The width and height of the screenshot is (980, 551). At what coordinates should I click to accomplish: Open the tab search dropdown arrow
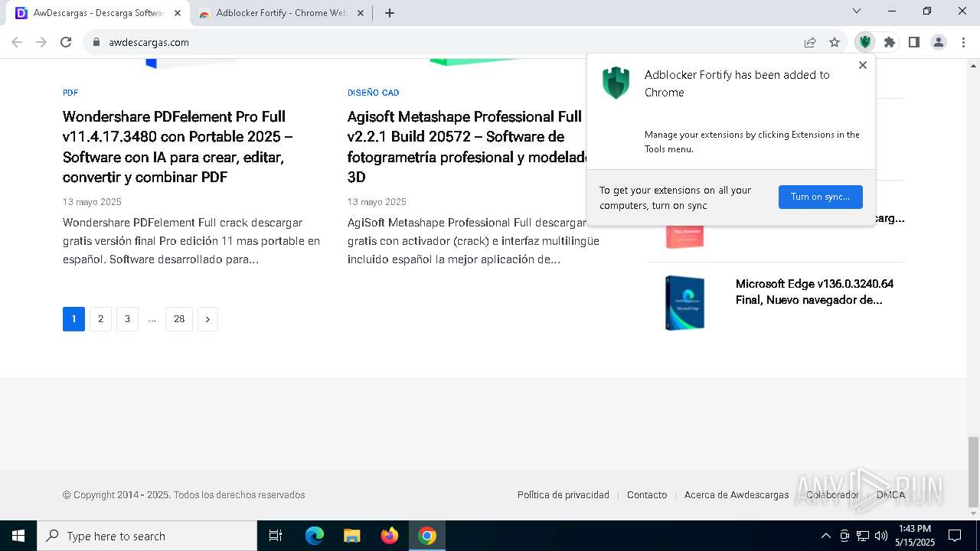857,11
